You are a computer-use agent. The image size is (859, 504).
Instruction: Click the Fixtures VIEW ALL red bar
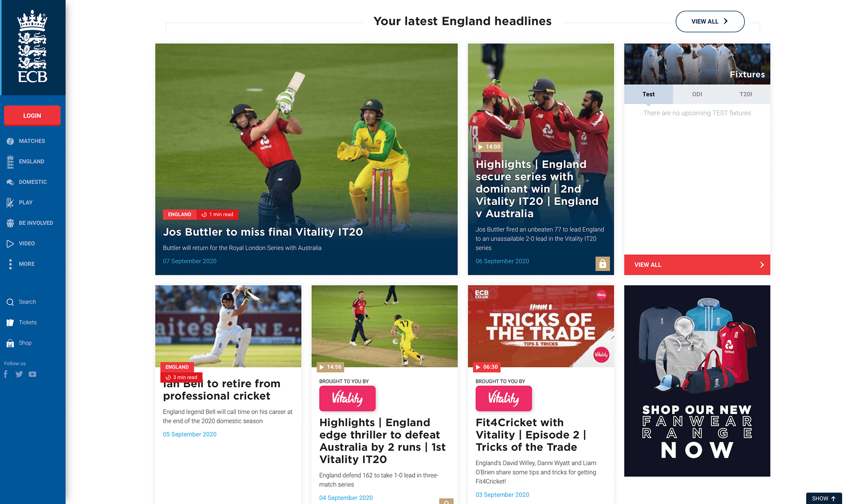697,265
